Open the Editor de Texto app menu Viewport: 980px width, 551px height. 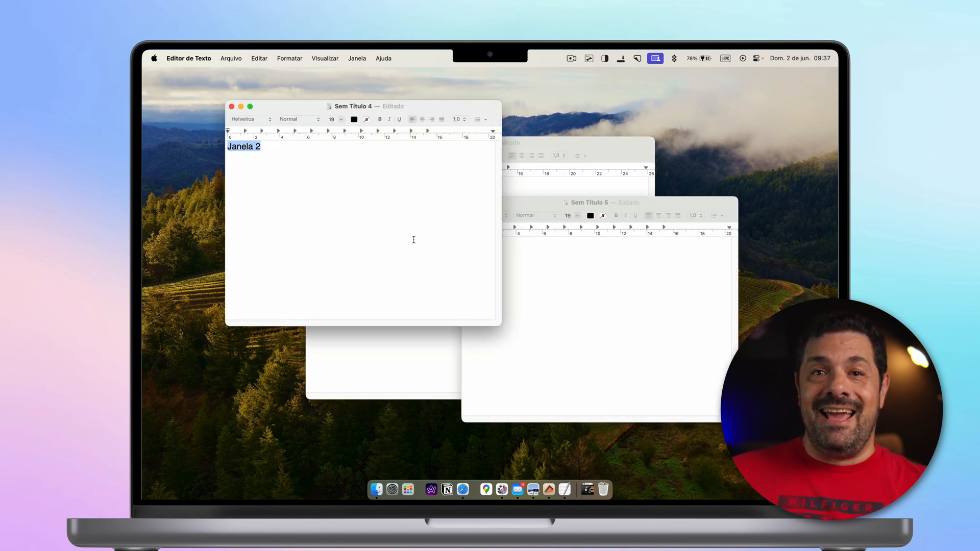(188, 59)
